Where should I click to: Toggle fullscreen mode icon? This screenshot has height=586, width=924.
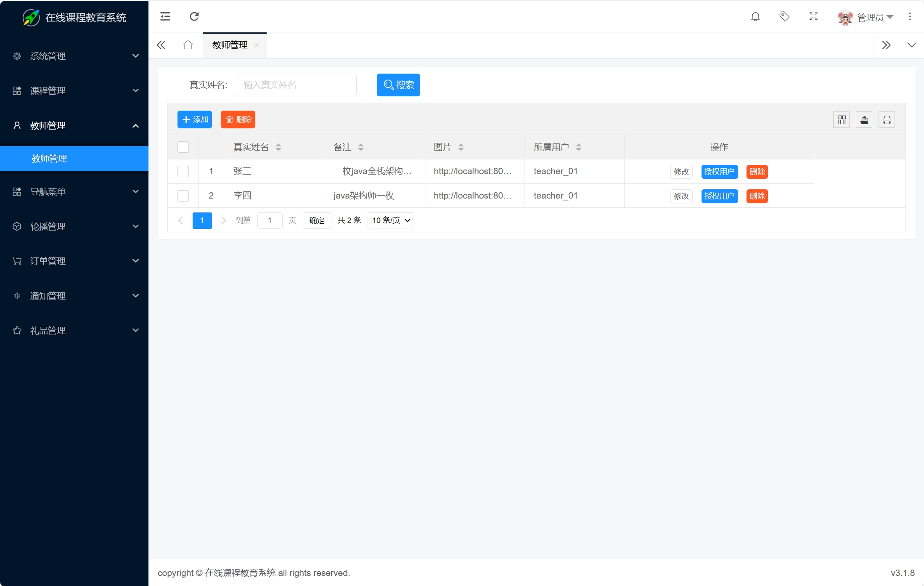click(813, 17)
